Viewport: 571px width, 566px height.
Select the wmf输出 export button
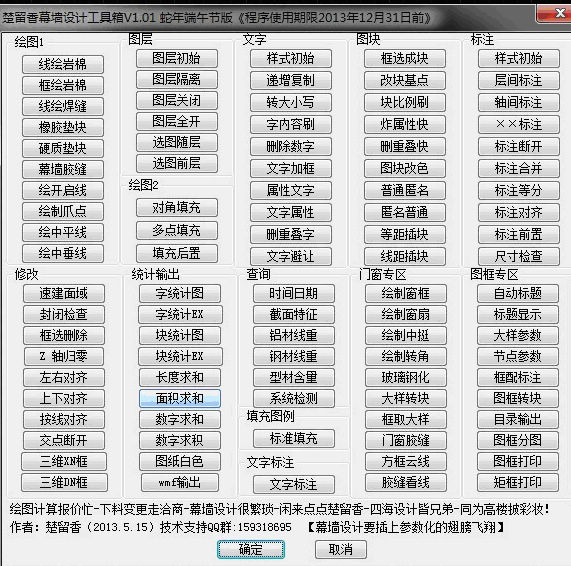[180, 483]
